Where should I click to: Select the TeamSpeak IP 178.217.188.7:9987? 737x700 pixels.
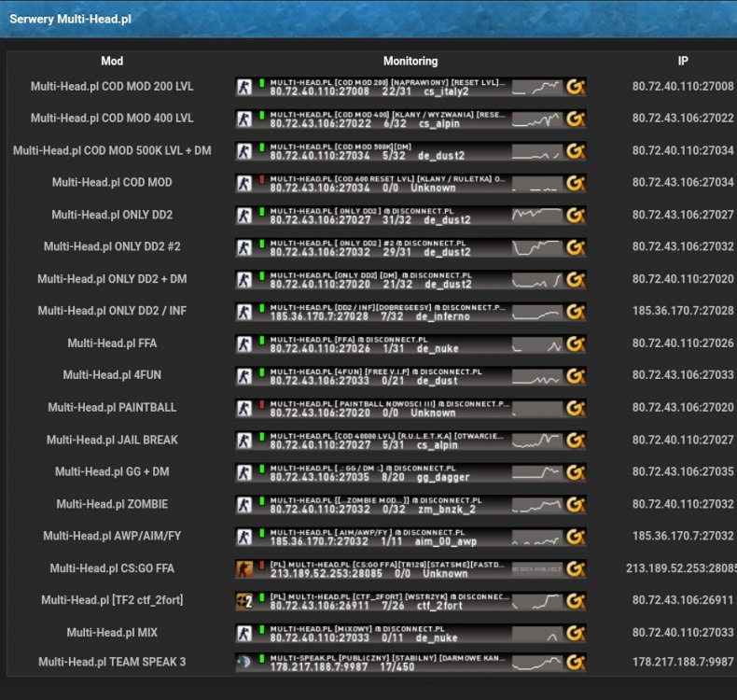coord(683,662)
